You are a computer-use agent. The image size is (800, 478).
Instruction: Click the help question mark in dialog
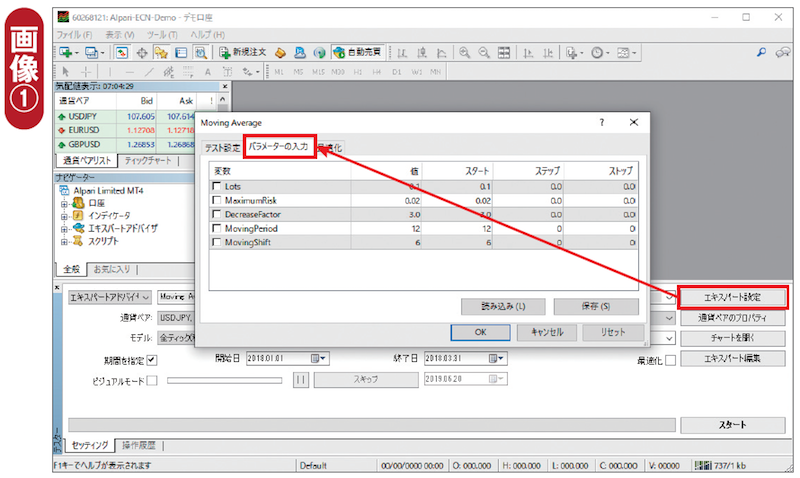[x=601, y=122]
